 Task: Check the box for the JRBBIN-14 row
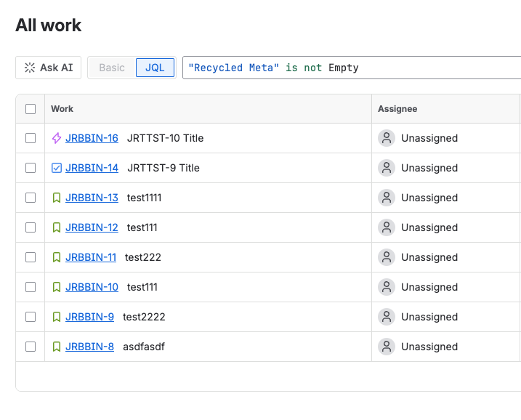31,168
